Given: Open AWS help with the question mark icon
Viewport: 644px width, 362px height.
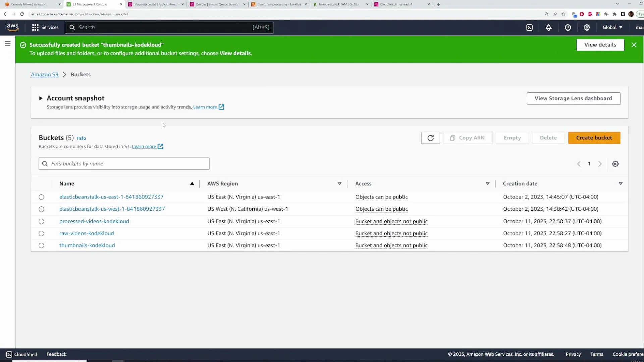Looking at the screenshot, I should [x=568, y=27].
